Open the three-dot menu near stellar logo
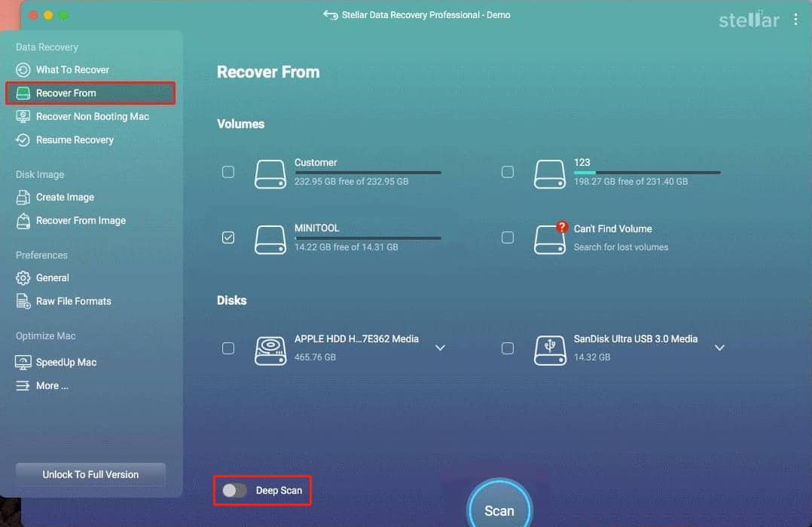The width and height of the screenshot is (812, 527). 795,19
